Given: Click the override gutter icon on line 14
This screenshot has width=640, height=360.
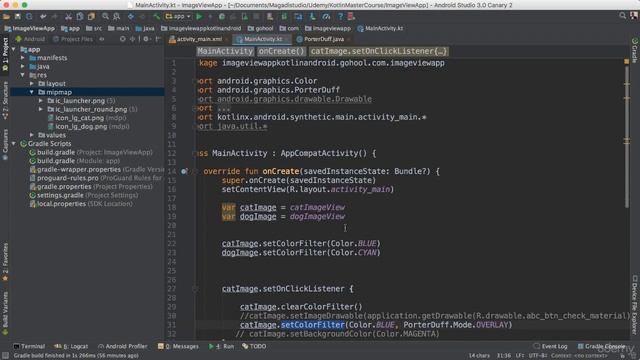Looking at the screenshot, I should 184,171.
